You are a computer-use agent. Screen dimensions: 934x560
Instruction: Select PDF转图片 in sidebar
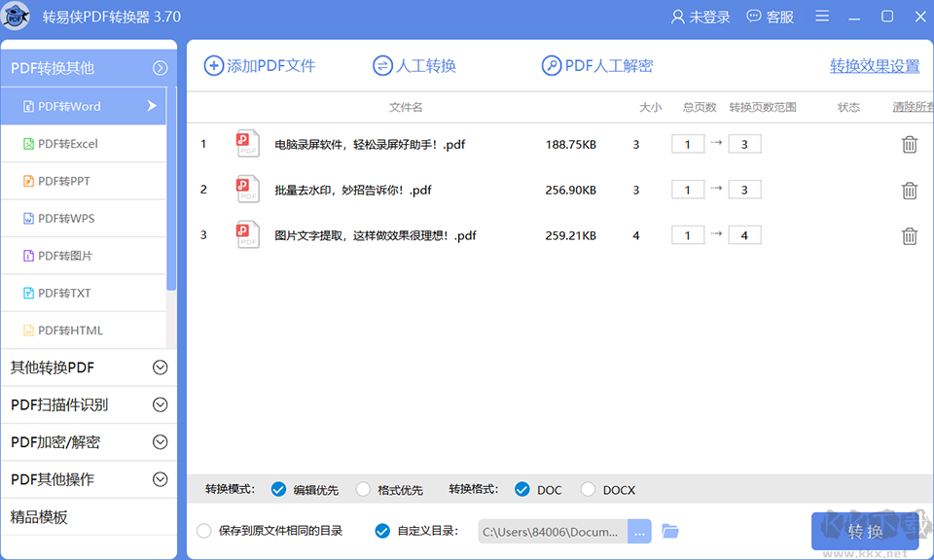(63, 255)
